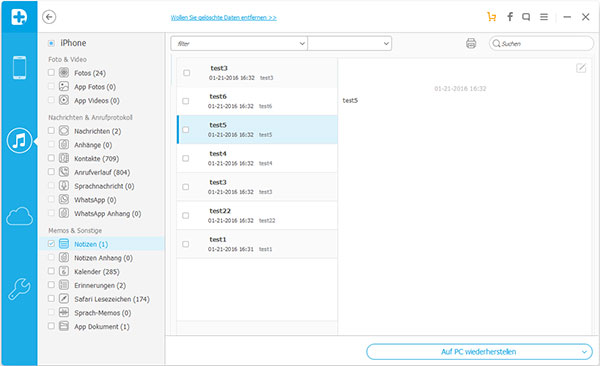Open the Facebook icon in title bar
This screenshot has width=600, height=366.
(x=510, y=17)
